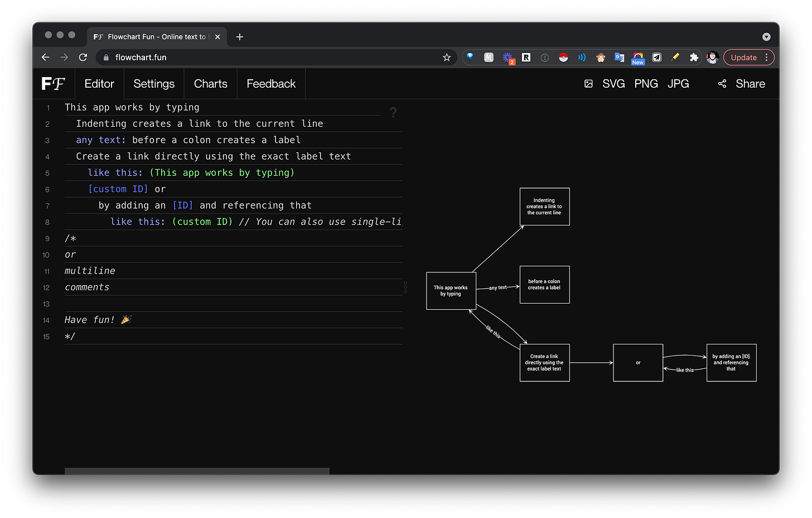Export the chart as PNG
This screenshot has height=518, width=812.
tap(646, 84)
